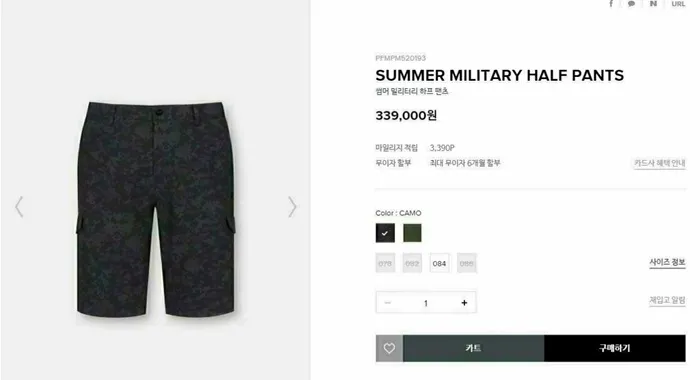Share the product on Facebook
This screenshot has width=700, height=380.
[x=611, y=4]
